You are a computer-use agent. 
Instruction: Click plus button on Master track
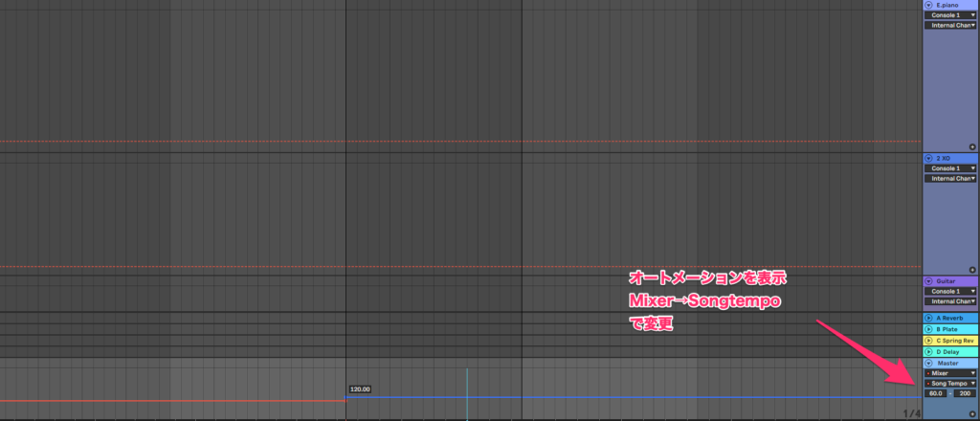(x=972, y=415)
